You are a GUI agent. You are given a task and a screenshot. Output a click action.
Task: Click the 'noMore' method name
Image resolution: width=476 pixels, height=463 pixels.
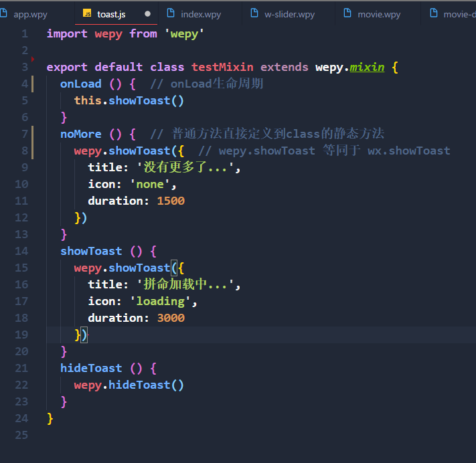point(81,134)
